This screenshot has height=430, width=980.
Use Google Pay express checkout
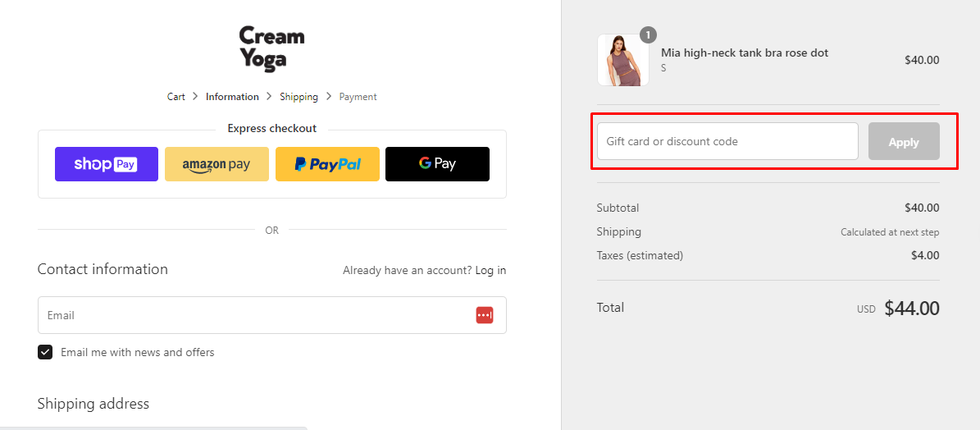pyautogui.click(x=437, y=164)
